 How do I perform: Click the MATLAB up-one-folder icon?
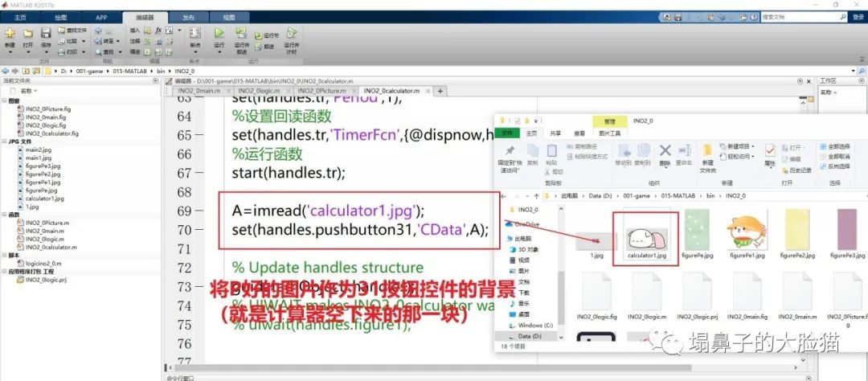click(26, 71)
